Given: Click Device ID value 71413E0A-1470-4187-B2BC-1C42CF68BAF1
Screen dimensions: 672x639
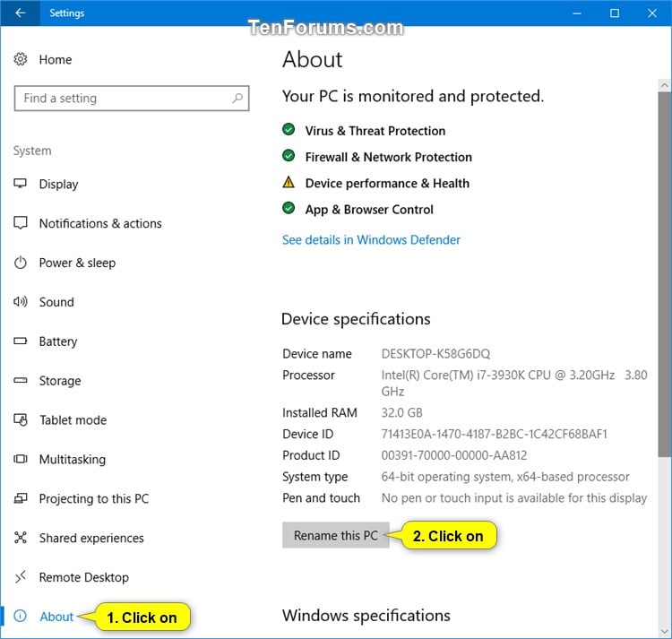Looking at the screenshot, I should [494, 434].
